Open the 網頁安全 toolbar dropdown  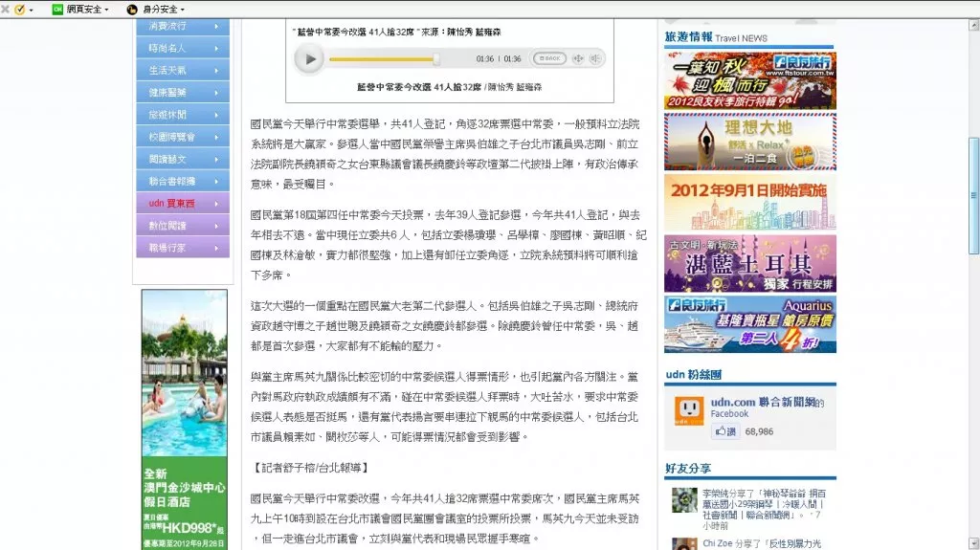click(x=87, y=10)
